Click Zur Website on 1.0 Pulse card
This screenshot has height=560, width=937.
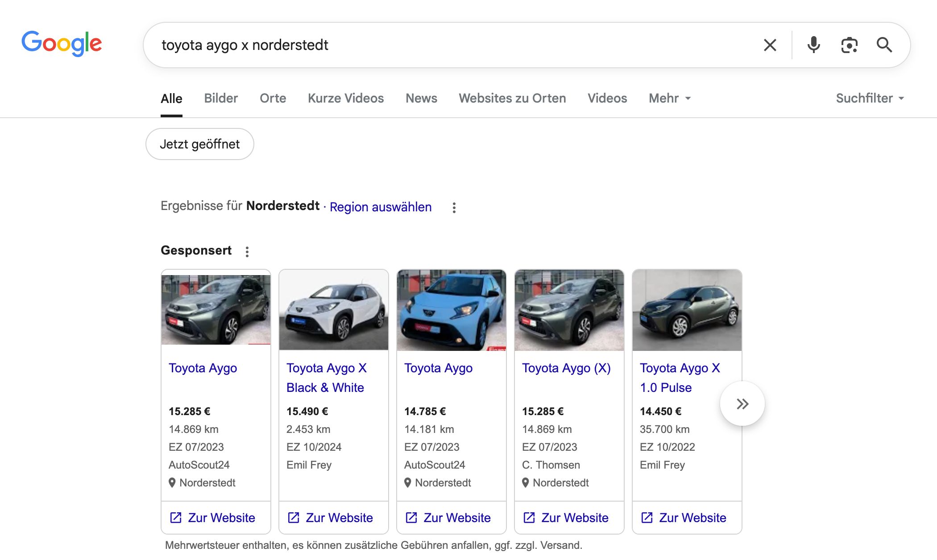point(687,518)
